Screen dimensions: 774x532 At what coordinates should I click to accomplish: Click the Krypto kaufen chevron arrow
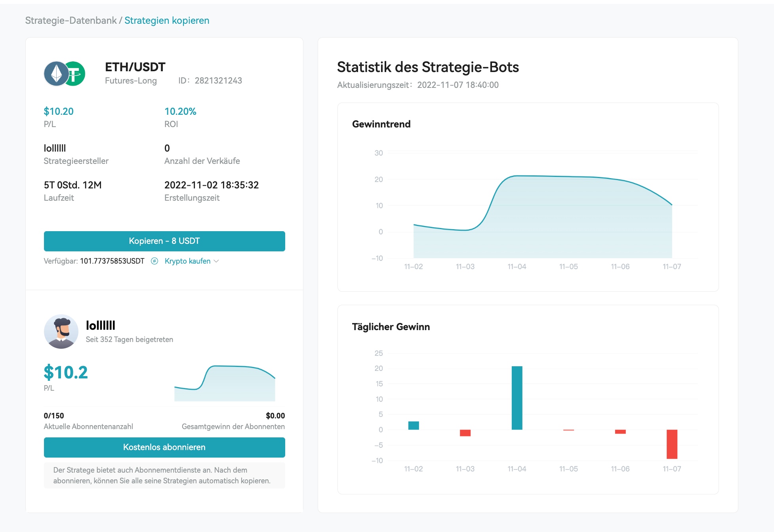point(216,261)
